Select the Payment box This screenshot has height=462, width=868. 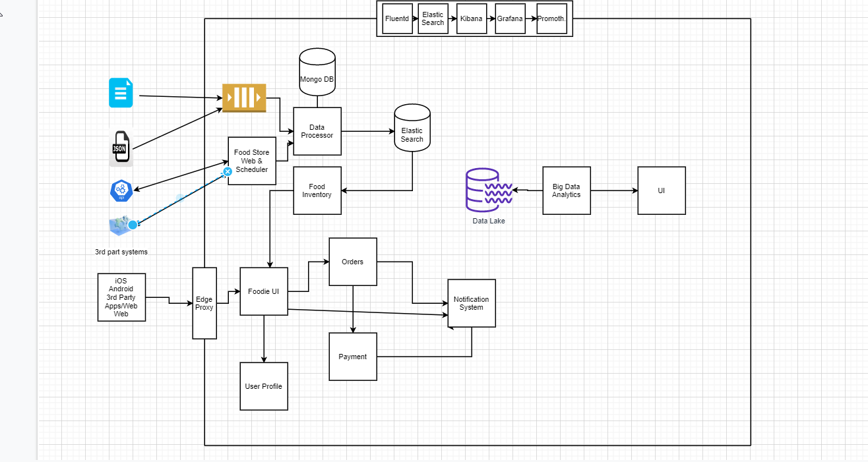(353, 357)
